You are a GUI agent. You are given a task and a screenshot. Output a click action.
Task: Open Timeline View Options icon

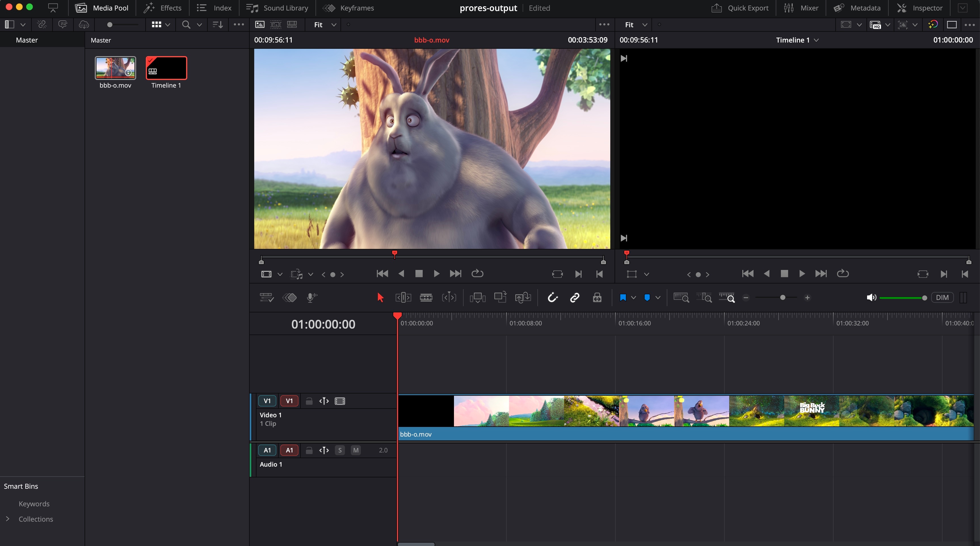(266, 297)
